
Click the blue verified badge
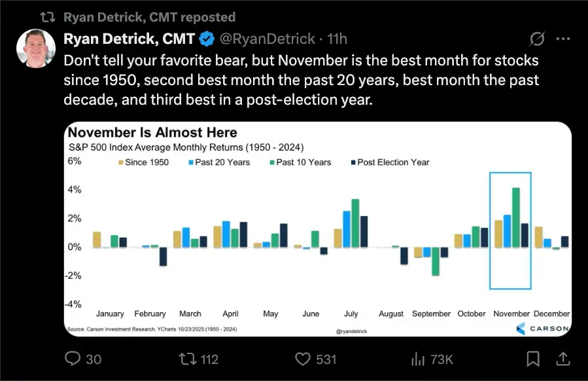pos(207,39)
